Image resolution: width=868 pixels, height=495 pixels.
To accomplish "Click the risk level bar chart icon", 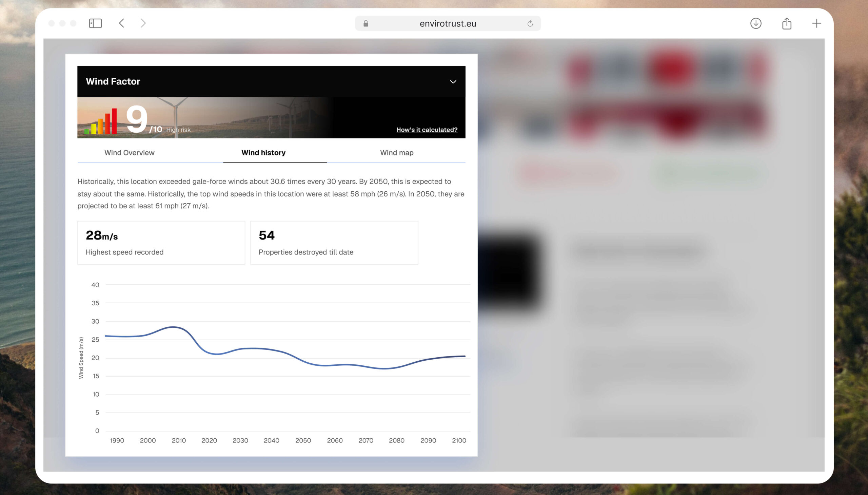I will (x=101, y=122).
